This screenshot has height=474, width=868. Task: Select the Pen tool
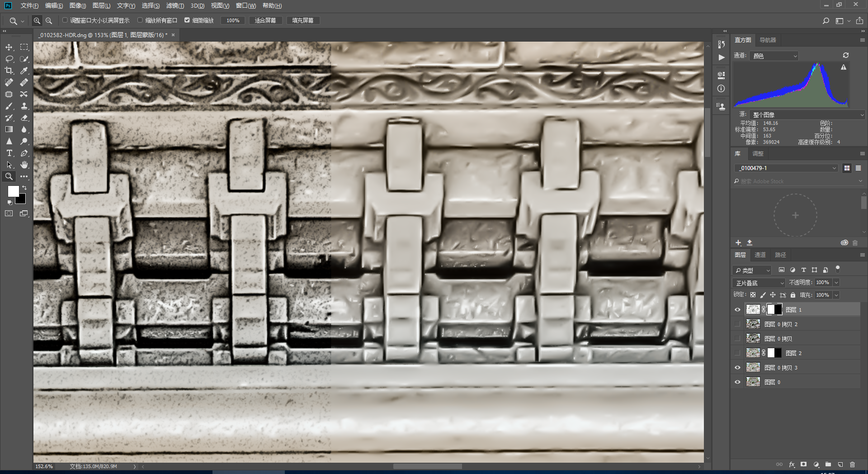tap(24, 153)
